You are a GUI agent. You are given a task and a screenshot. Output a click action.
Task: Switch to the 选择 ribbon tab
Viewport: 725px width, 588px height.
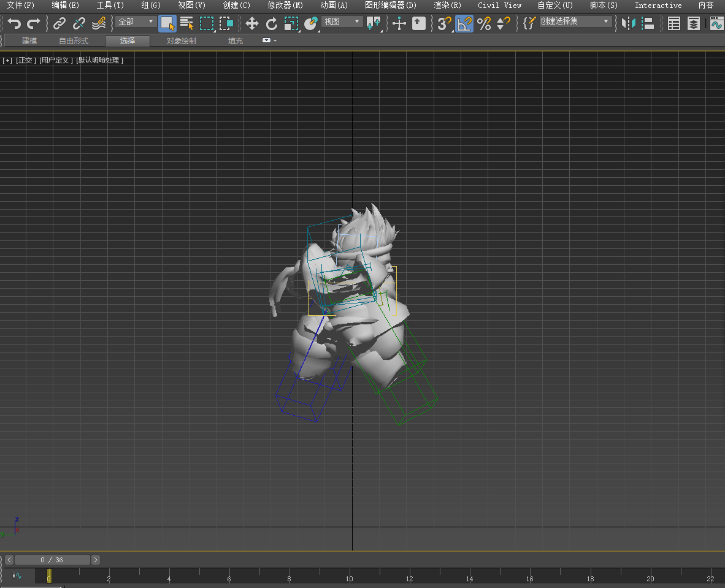[127, 41]
